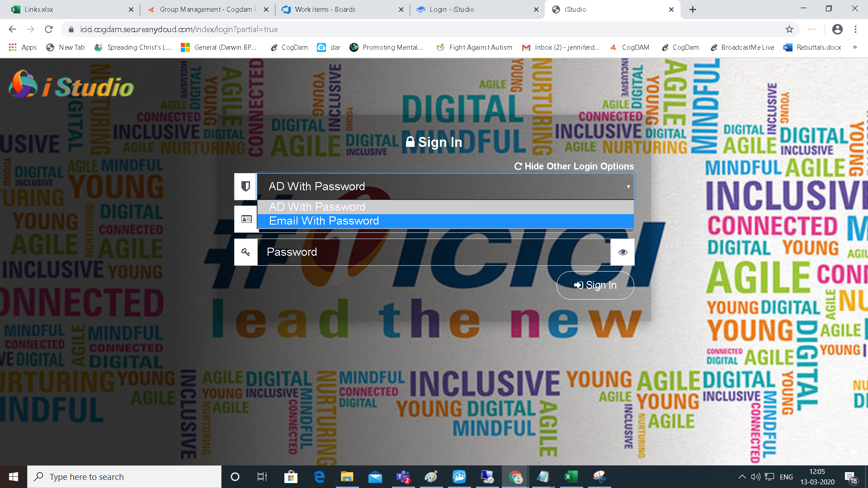Open Apps bookmark shortcut
Viewport: 868px width, 488px height.
tap(23, 47)
